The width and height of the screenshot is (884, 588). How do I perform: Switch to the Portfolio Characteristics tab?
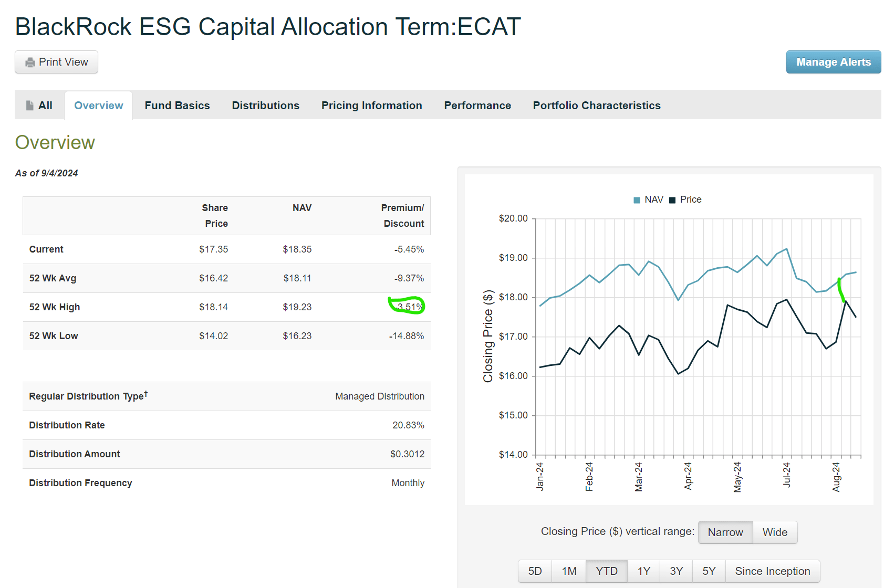tap(596, 105)
